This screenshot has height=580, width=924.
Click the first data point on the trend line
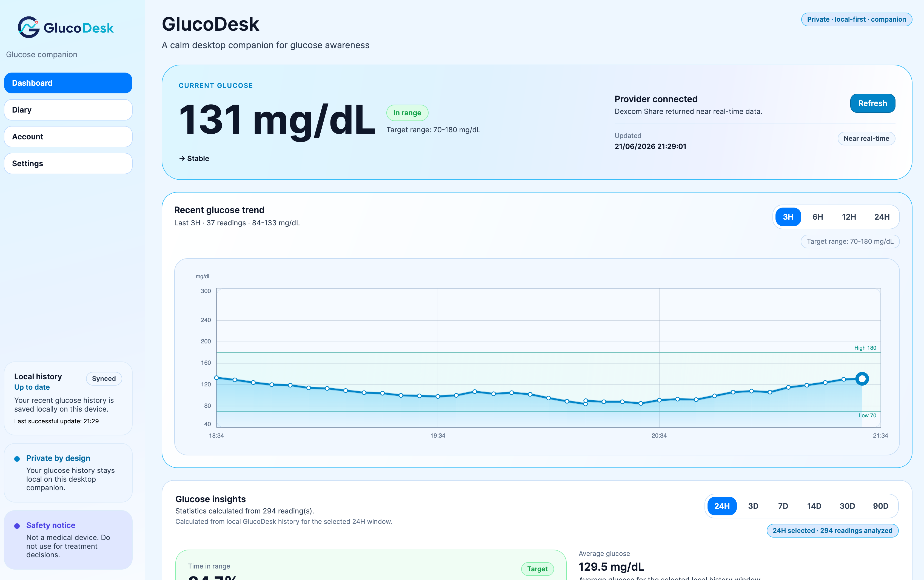coord(216,378)
